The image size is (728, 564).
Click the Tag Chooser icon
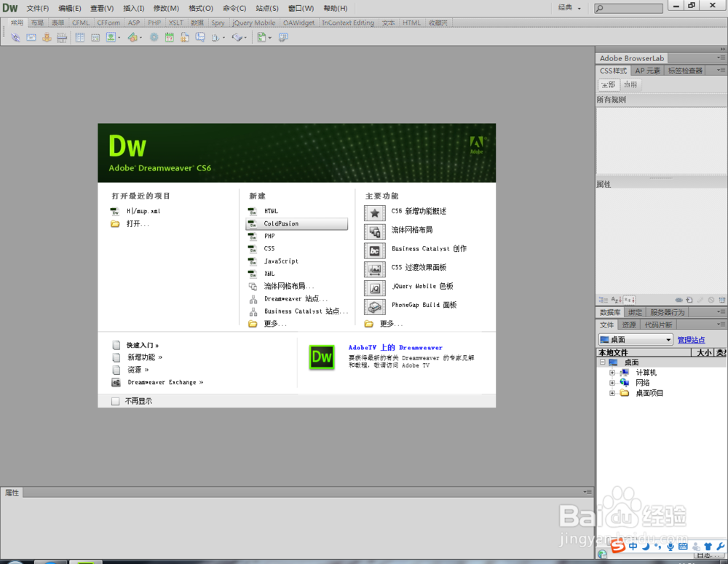(x=283, y=38)
